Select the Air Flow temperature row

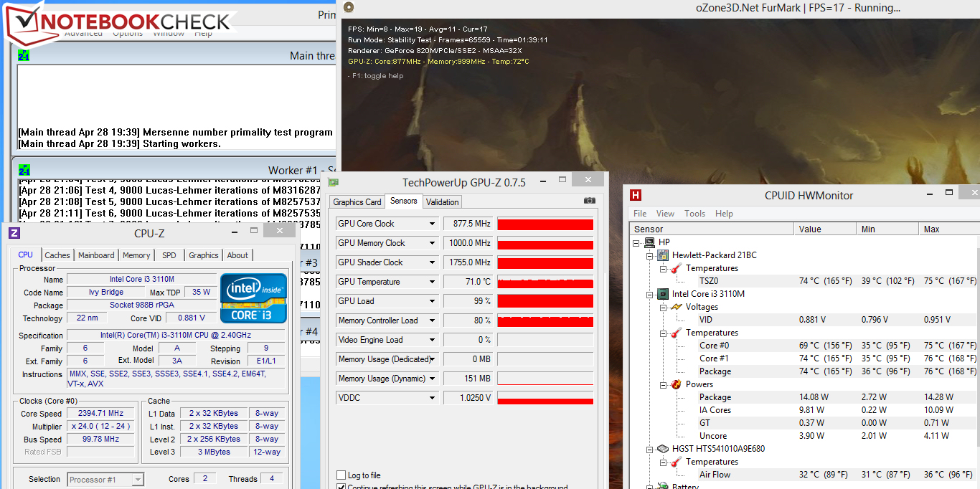804,475
